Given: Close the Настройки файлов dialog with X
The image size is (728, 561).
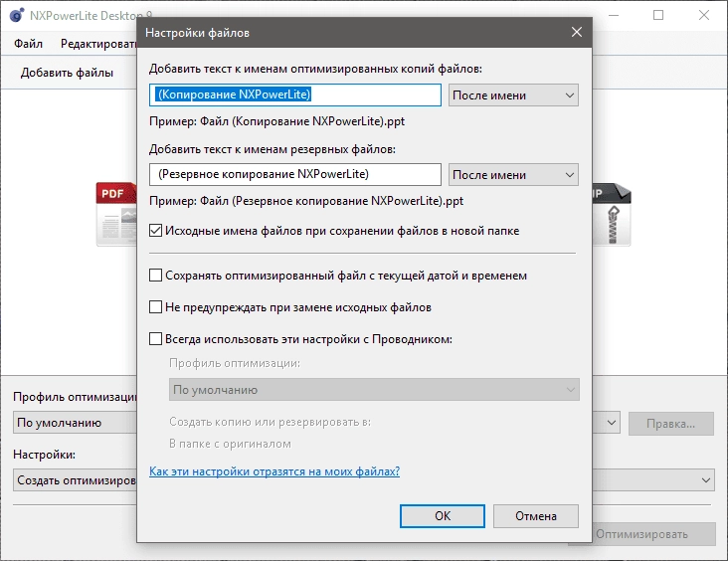Looking at the screenshot, I should tap(577, 32).
